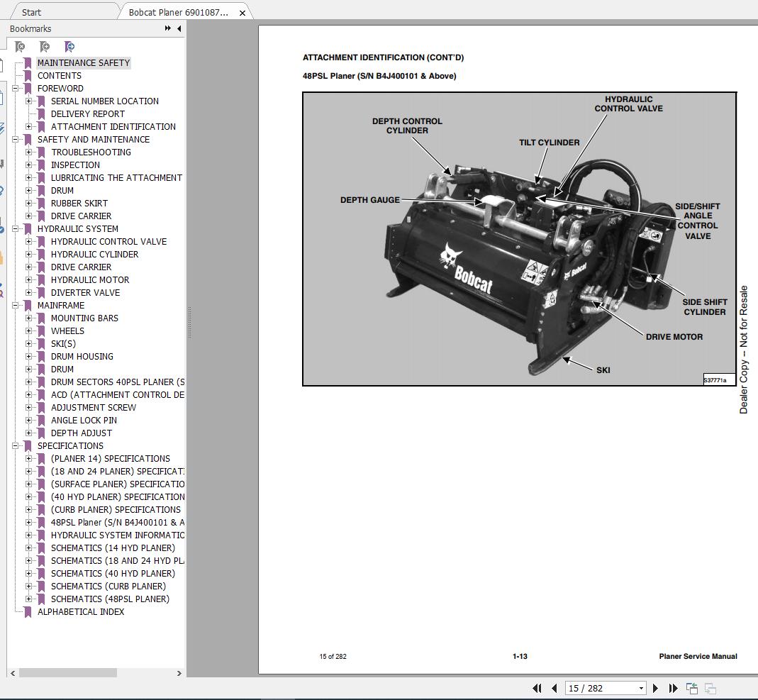Screen dimensions: 758x700
Task: Delete the highlighted bookmark
Action: [x=21, y=47]
